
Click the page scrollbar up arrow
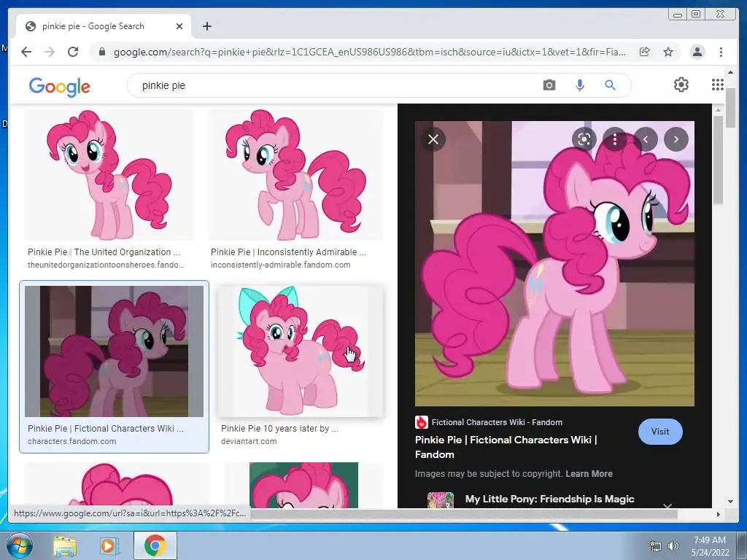tap(730, 72)
